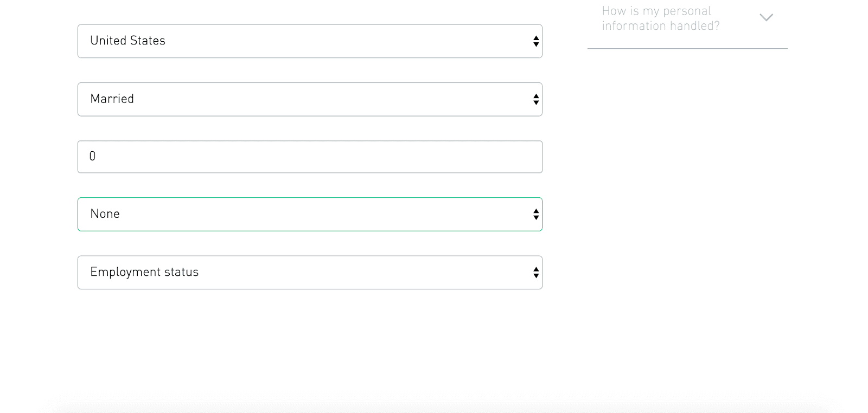The image size is (868, 413).
Task: Open the Employment status dropdown
Action: tap(310, 273)
